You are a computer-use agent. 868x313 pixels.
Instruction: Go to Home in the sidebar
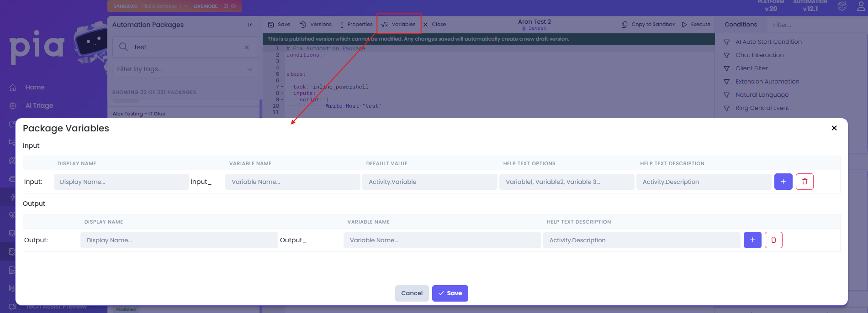click(35, 87)
